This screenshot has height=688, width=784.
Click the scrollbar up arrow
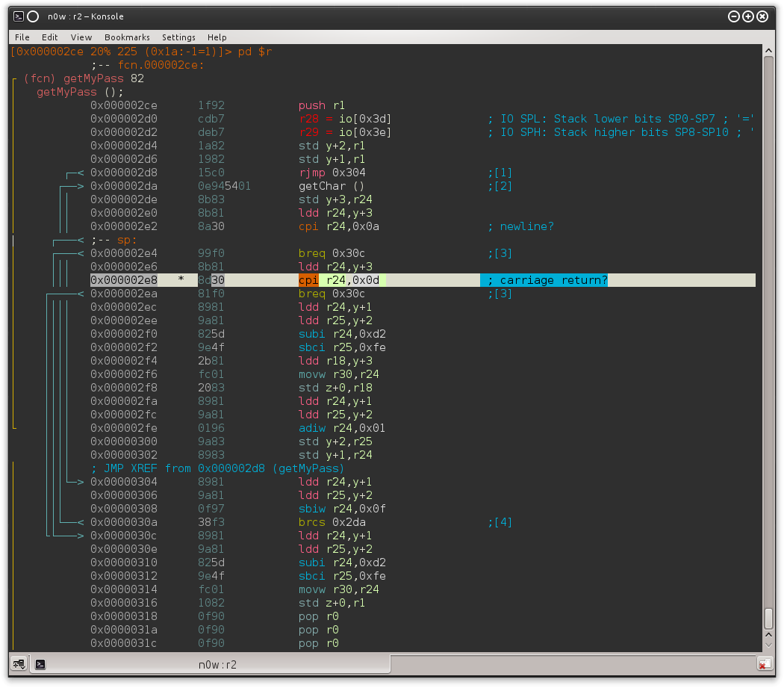pos(768,50)
